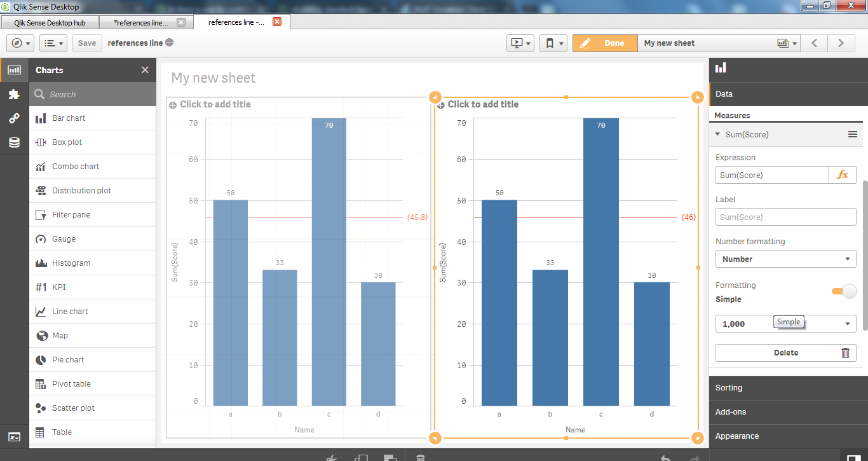Select Box plot from the list

(x=93, y=142)
